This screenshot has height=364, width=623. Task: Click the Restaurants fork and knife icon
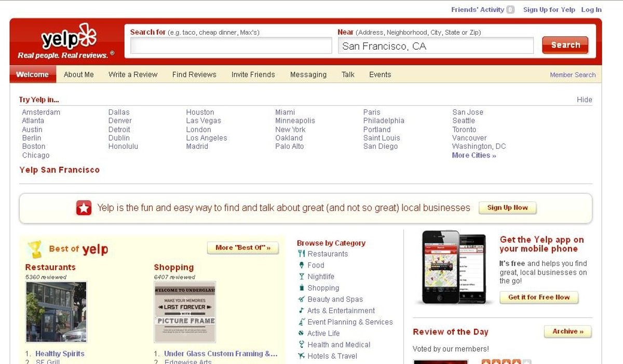click(301, 254)
